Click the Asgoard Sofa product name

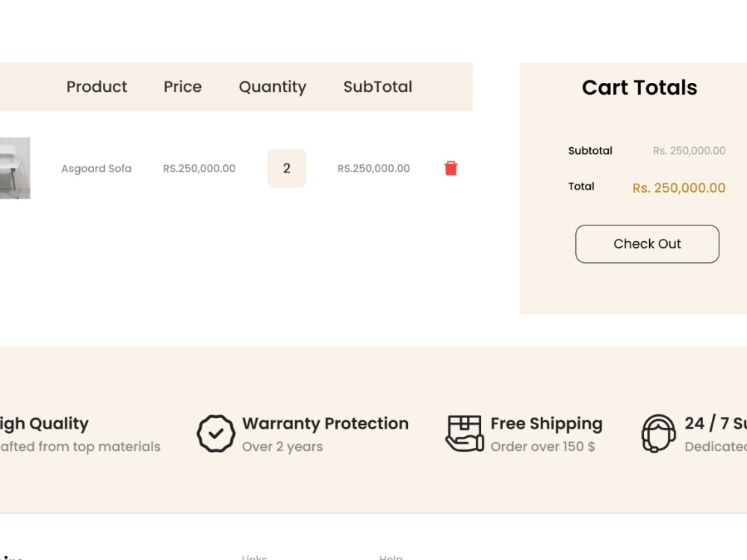[x=96, y=169]
